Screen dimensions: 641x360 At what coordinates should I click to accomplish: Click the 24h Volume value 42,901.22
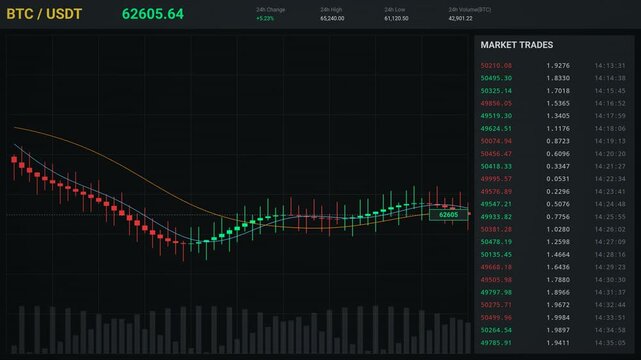[x=460, y=18]
